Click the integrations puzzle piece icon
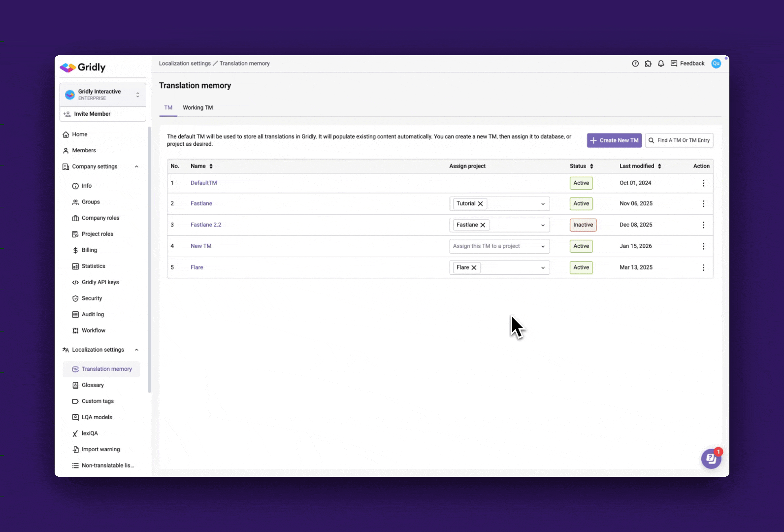 [648, 64]
